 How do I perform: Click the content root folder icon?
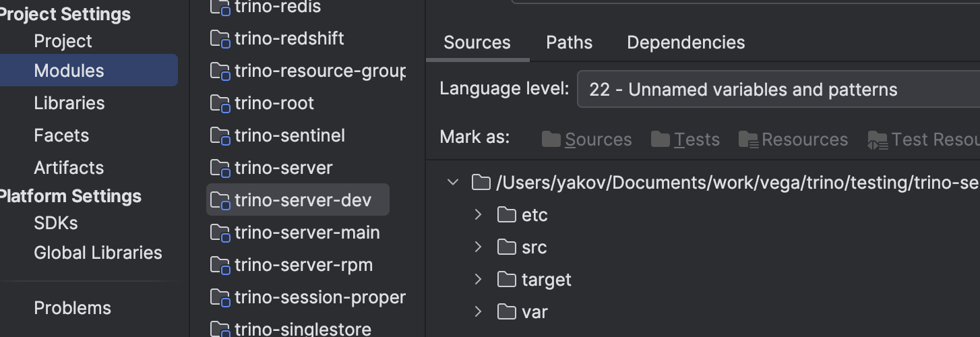point(481,183)
